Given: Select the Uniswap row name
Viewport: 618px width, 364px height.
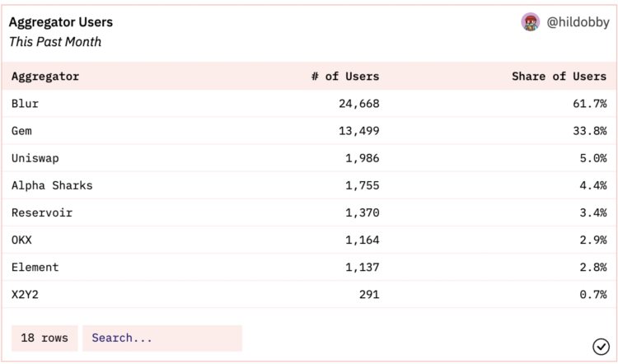Looking at the screenshot, I should pyautogui.click(x=35, y=158).
